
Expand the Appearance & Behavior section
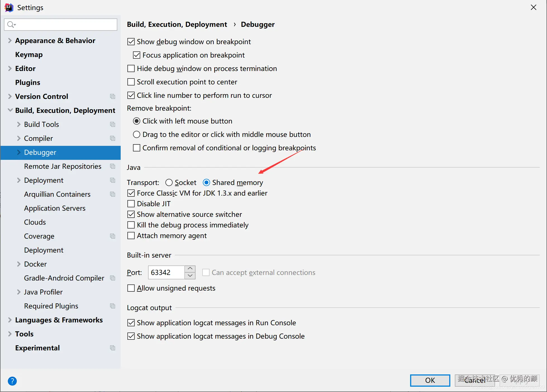point(10,41)
